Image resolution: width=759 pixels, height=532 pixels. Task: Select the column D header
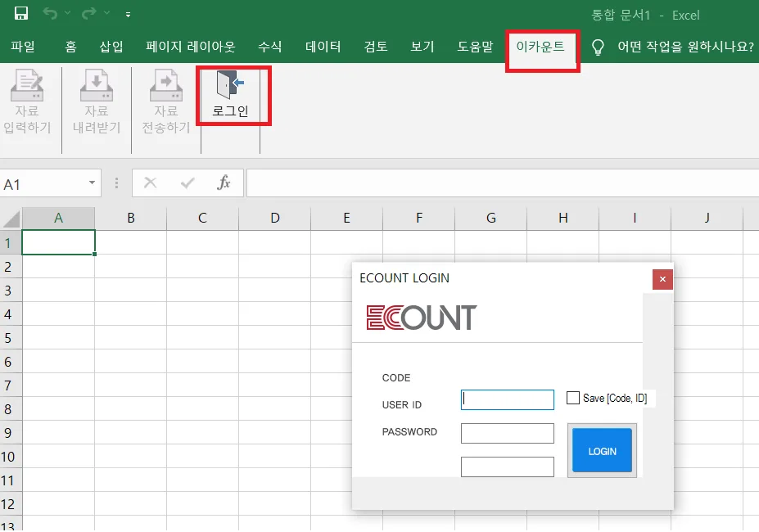coord(275,219)
